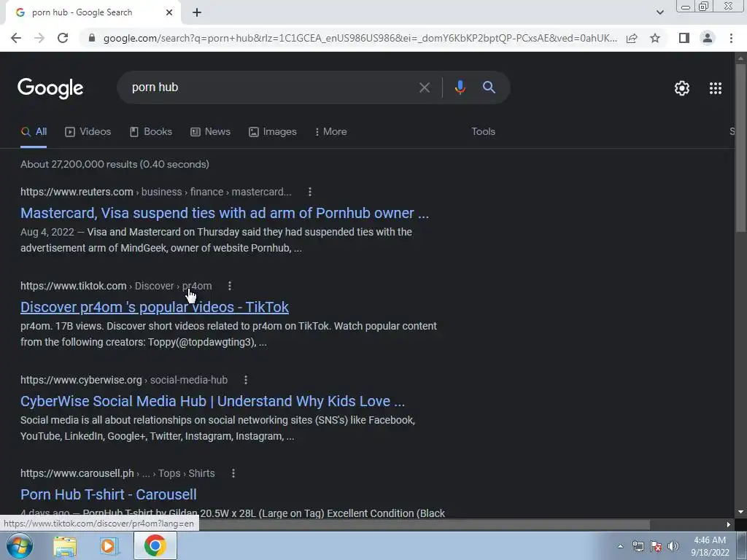The height and width of the screenshot is (560, 747).
Task: Show hidden system tray icons
Action: point(620,546)
